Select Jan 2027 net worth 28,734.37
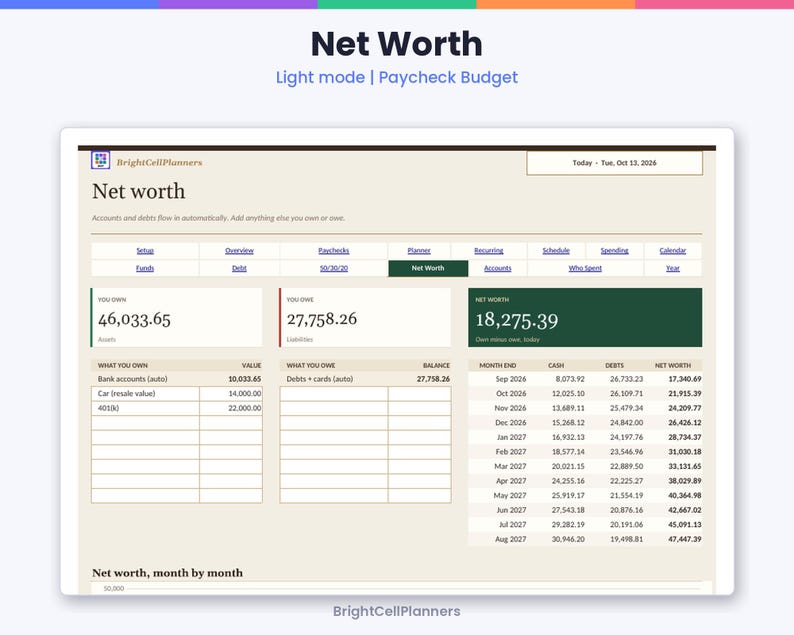 click(x=685, y=438)
